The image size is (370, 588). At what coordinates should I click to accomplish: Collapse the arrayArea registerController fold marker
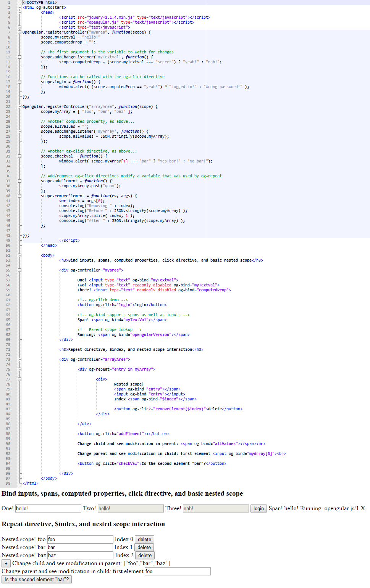(x=19, y=107)
